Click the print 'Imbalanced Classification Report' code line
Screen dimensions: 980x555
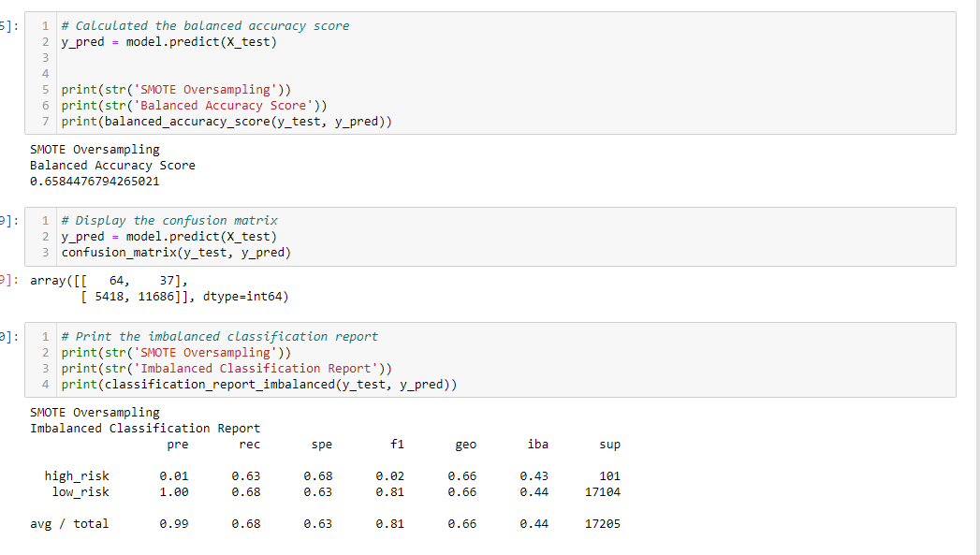[227, 368]
